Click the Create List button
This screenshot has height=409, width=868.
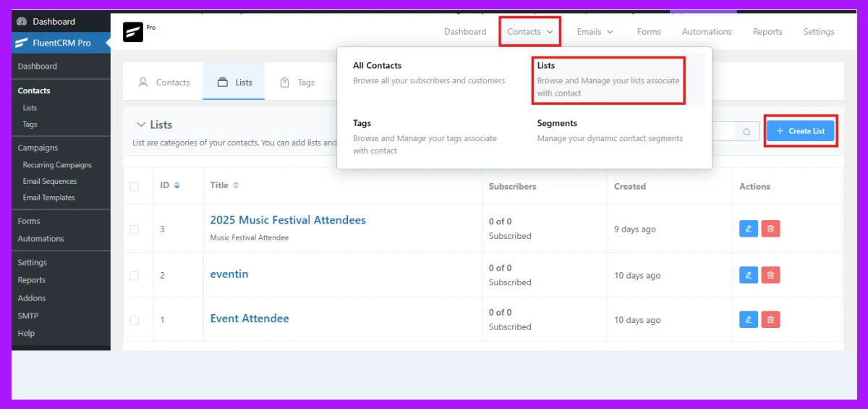[801, 131]
